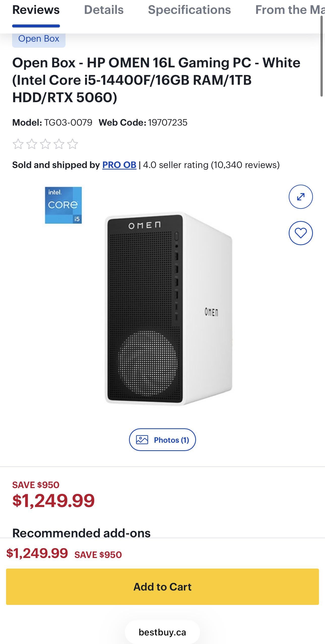Add product to wishlist with heart icon
Screen dimensions: 325x644
(x=301, y=233)
